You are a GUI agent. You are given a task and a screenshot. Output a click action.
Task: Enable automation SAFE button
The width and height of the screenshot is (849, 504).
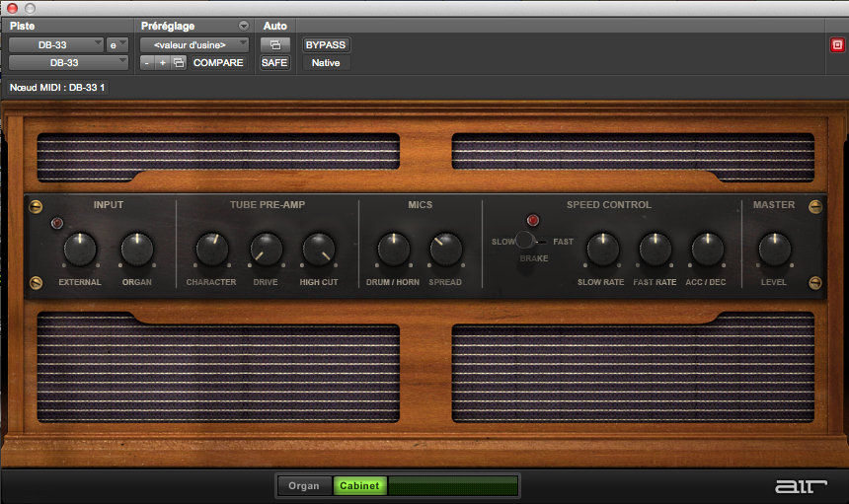click(274, 63)
